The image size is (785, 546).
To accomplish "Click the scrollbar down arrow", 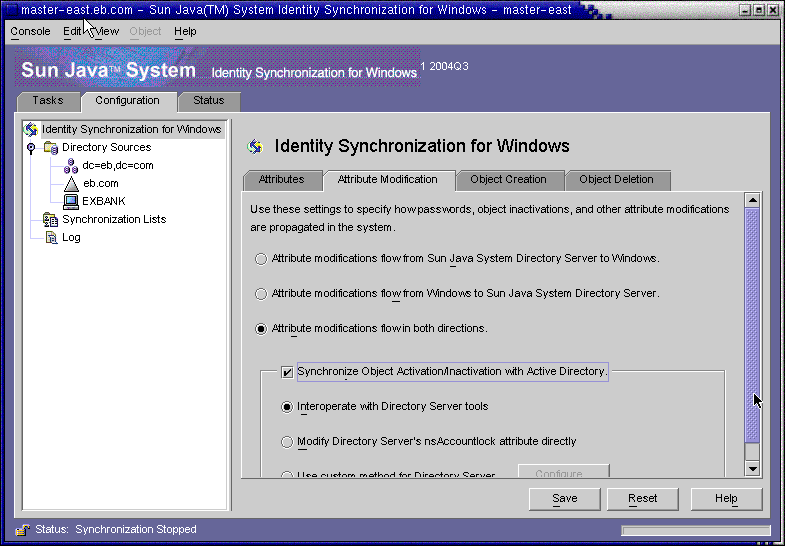I will (x=752, y=469).
